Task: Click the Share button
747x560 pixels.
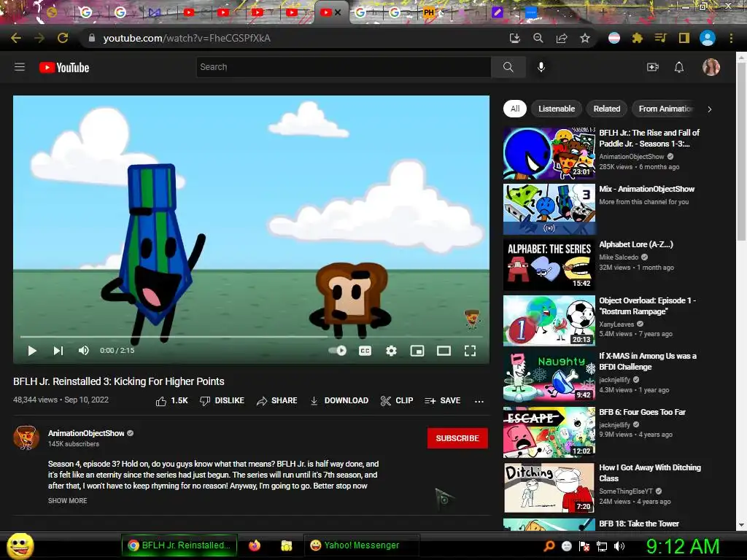Action: 276,401
